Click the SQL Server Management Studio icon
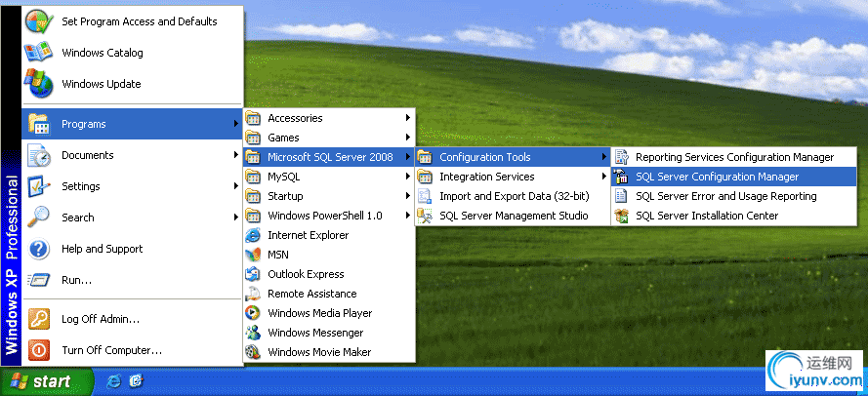The height and width of the screenshot is (396, 868). tap(425, 216)
